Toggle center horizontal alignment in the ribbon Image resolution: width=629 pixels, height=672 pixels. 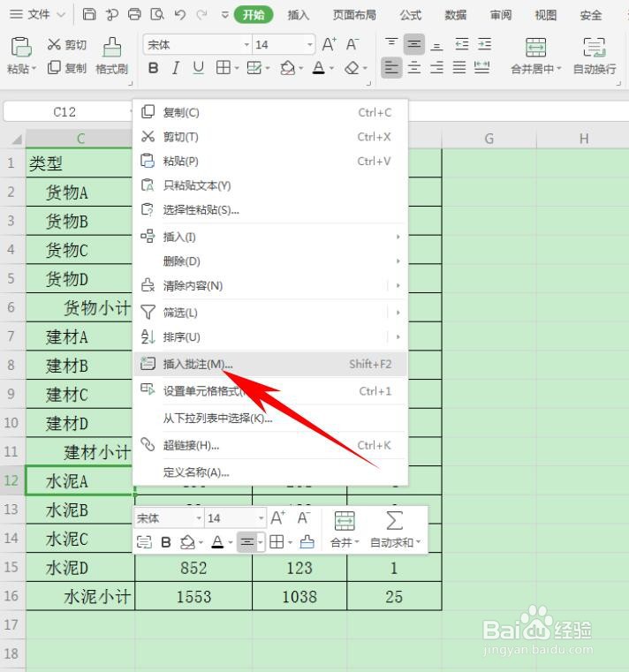(414, 68)
